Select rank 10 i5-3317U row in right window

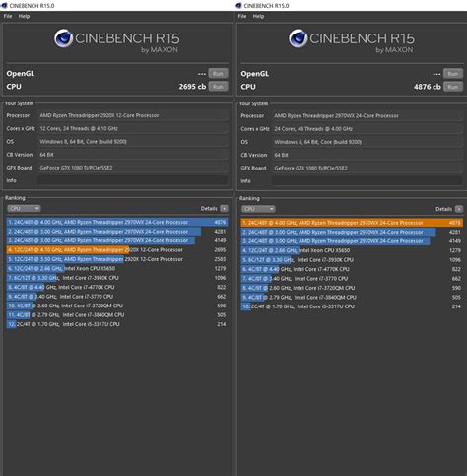pyautogui.click(x=352, y=306)
